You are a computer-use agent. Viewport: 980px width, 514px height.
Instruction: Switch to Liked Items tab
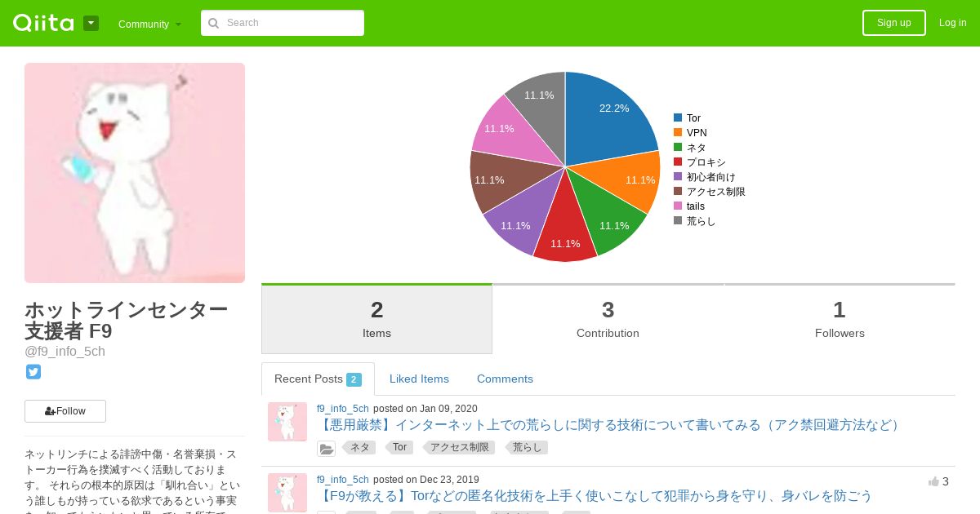(419, 379)
